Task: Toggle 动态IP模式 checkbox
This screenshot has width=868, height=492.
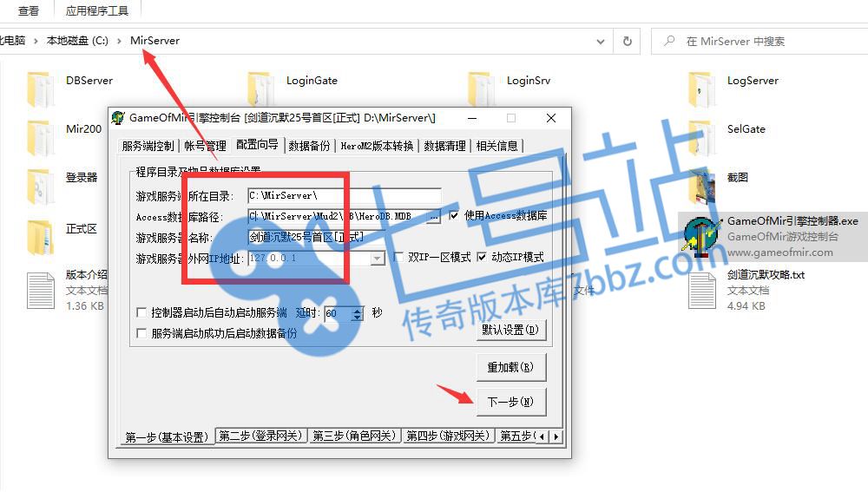Action: tap(482, 257)
